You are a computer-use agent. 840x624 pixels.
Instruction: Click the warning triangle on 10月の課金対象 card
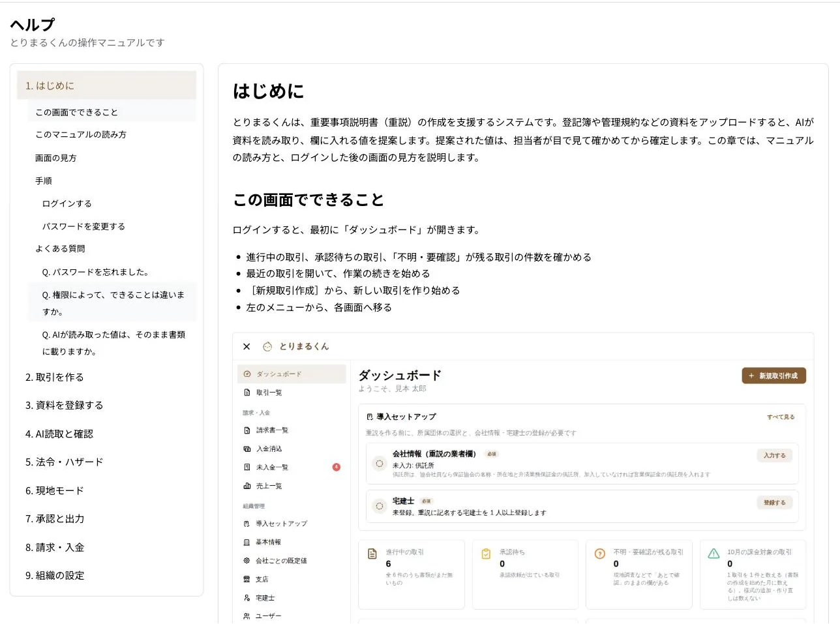pos(714,554)
